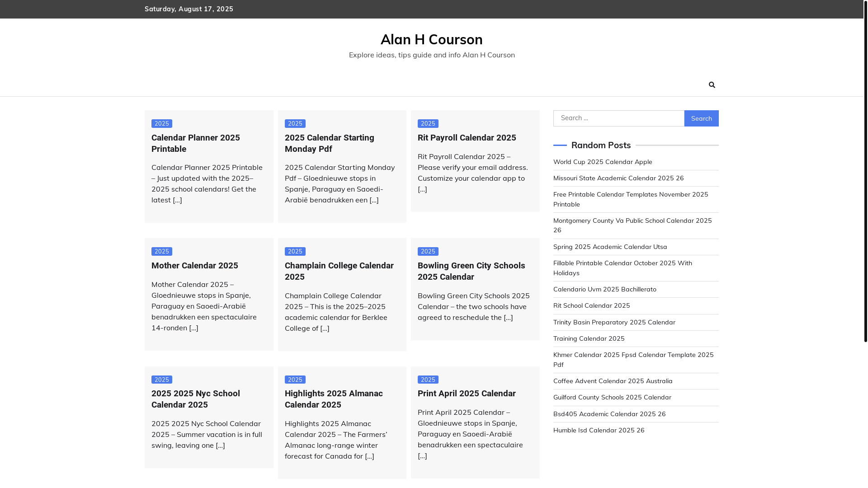This screenshot has width=868, height=488.
Task: Click read-more [...] in Champlain College excerpt
Action: pyautogui.click(x=325, y=328)
